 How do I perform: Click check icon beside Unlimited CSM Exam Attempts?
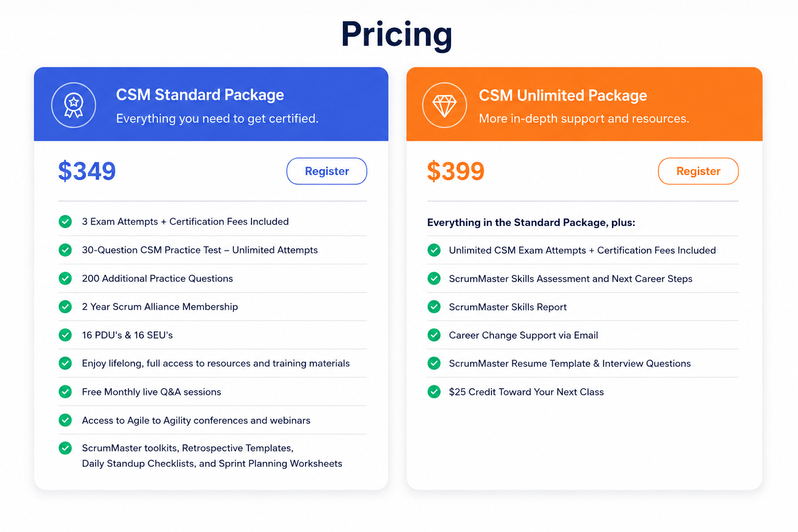point(434,250)
